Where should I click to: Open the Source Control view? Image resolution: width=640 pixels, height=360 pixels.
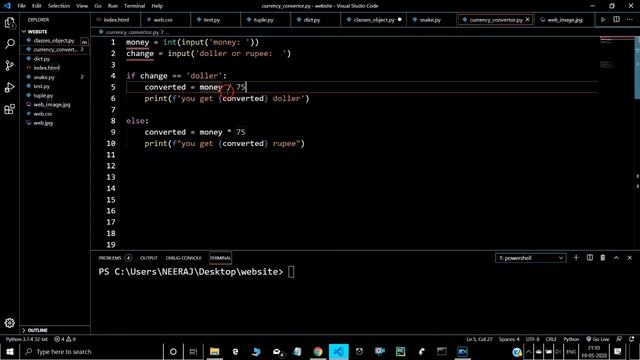[10, 65]
